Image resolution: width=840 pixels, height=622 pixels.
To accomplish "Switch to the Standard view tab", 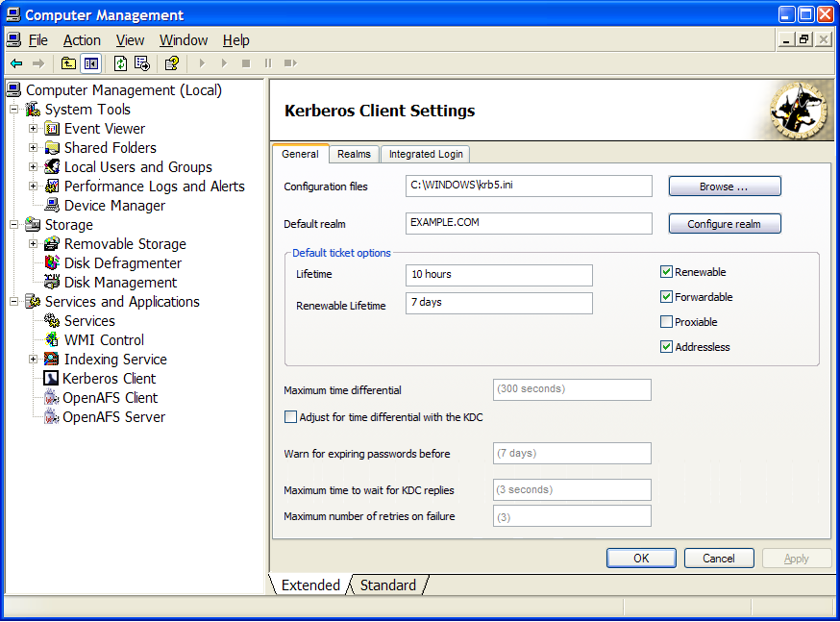I will coord(388,585).
